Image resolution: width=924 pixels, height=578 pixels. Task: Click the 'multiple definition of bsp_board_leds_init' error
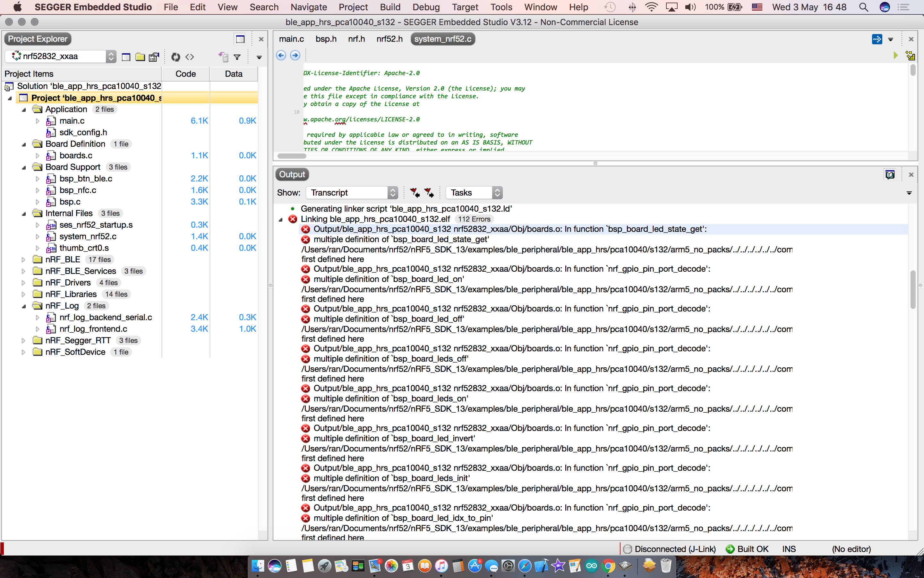(x=391, y=478)
